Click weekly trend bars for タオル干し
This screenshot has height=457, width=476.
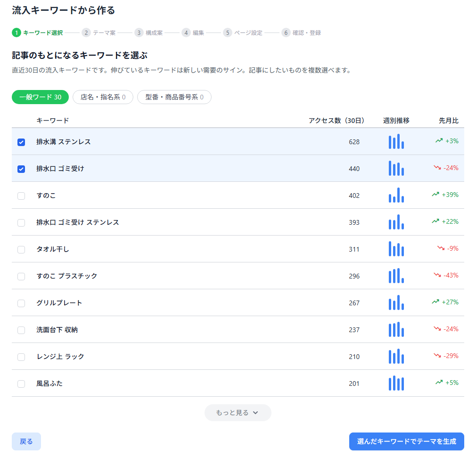click(x=396, y=249)
